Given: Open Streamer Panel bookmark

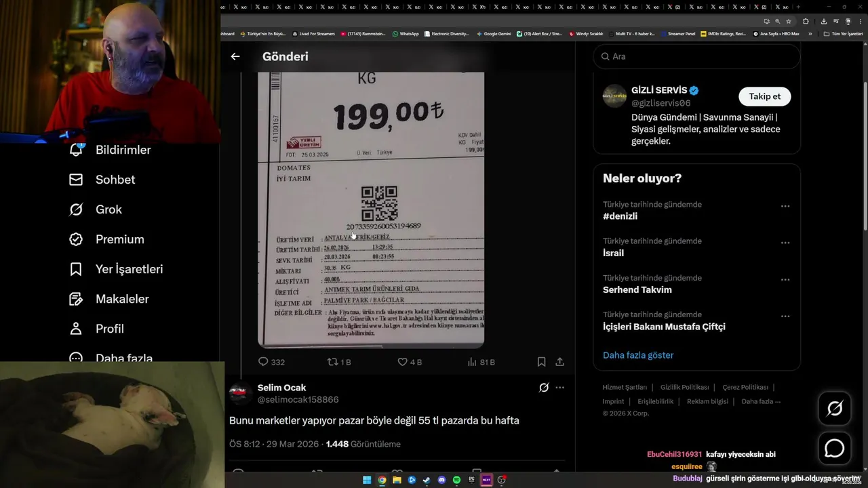Looking at the screenshot, I should point(678,33).
